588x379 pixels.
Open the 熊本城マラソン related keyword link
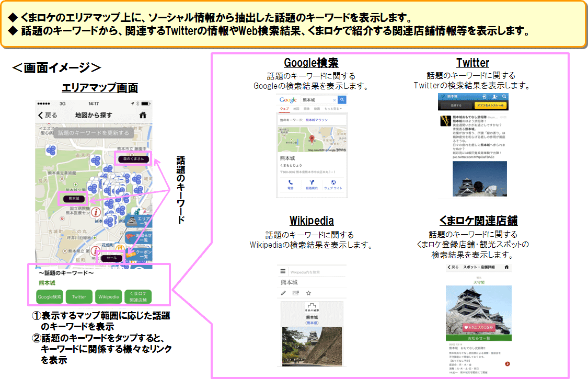click(x=316, y=120)
